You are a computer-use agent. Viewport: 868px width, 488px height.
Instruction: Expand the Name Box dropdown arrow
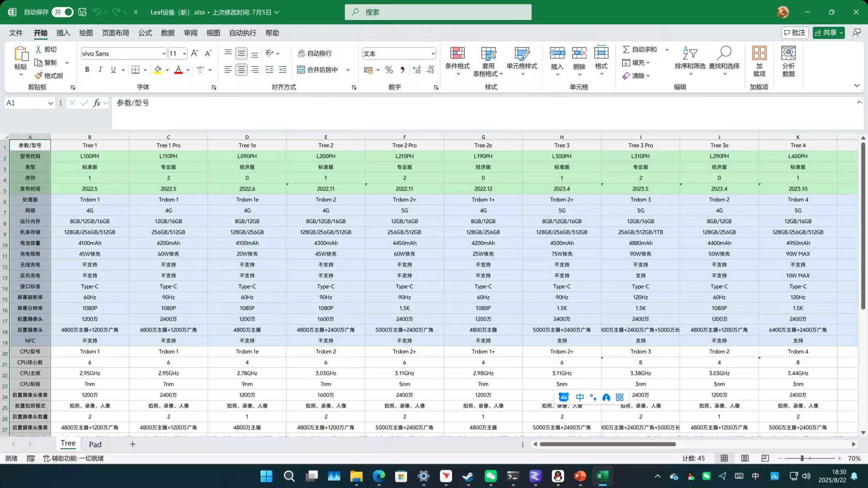click(50, 103)
